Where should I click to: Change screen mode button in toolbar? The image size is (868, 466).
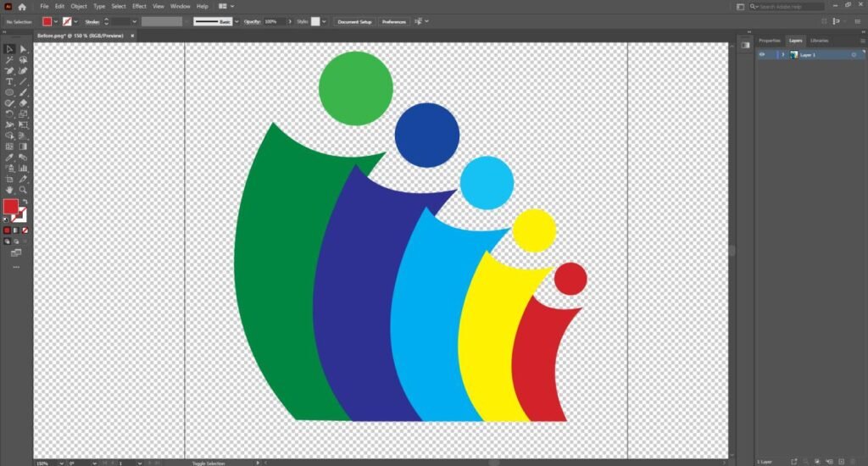coord(16,253)
